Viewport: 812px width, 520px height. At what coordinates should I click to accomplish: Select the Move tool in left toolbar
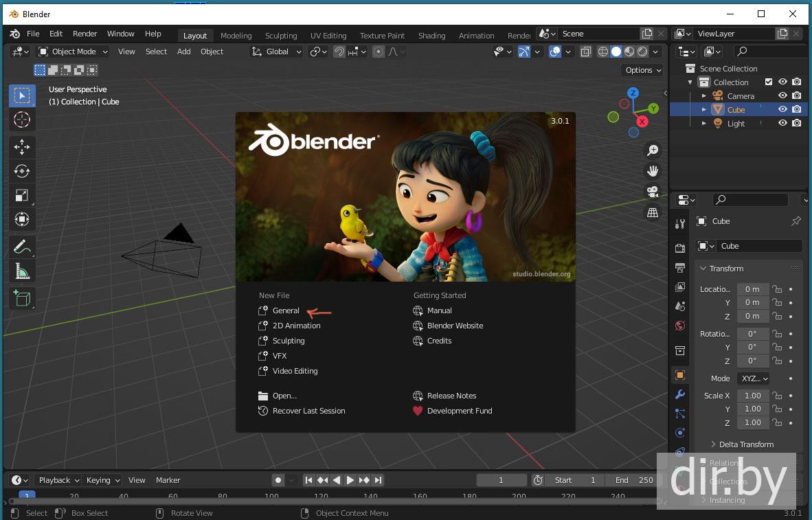22,146
